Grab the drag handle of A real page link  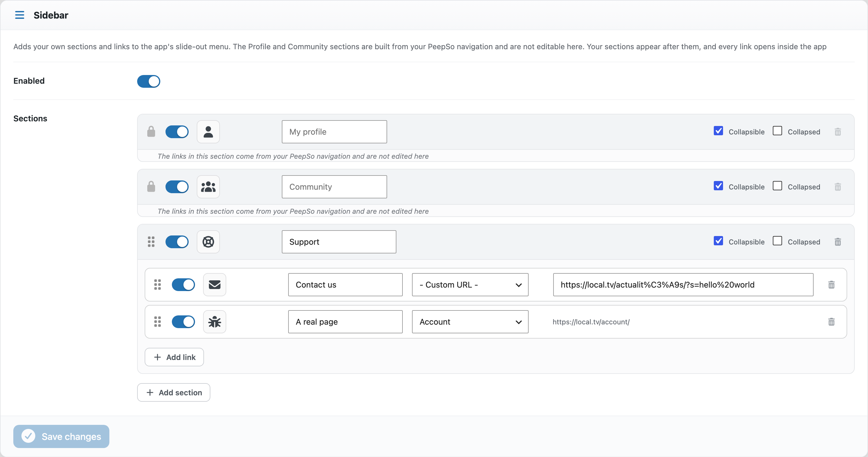158,321
